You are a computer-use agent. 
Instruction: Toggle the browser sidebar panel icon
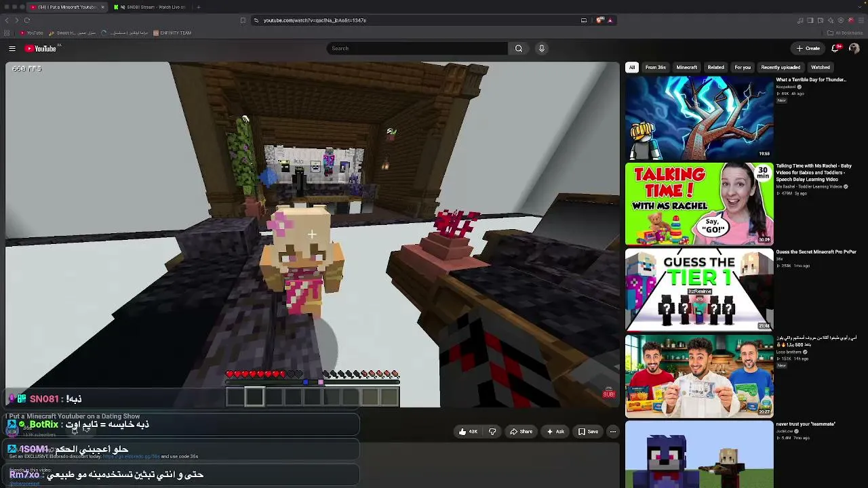(810, 20)
